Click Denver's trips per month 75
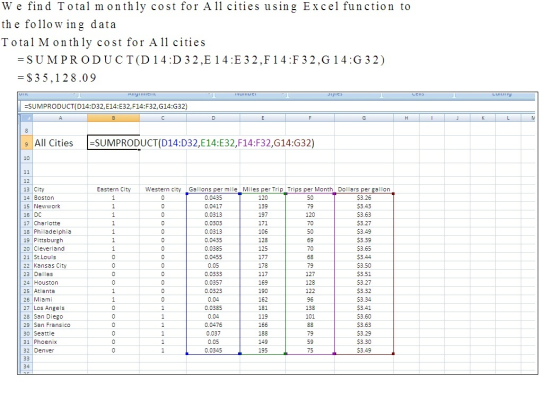This screenshot has width=560, height=407. click(x=310, y=350)
